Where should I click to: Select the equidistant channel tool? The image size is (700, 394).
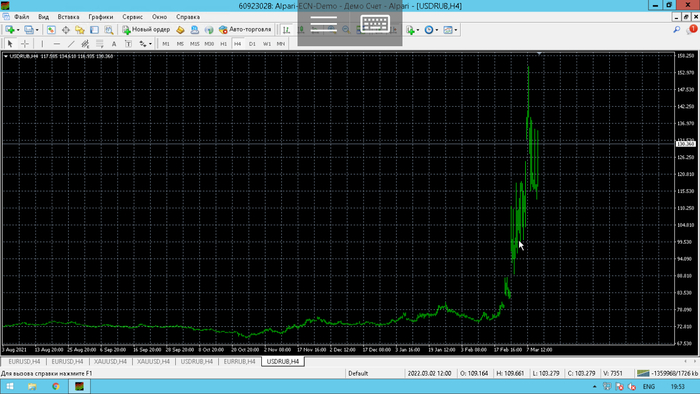(85, 44)
